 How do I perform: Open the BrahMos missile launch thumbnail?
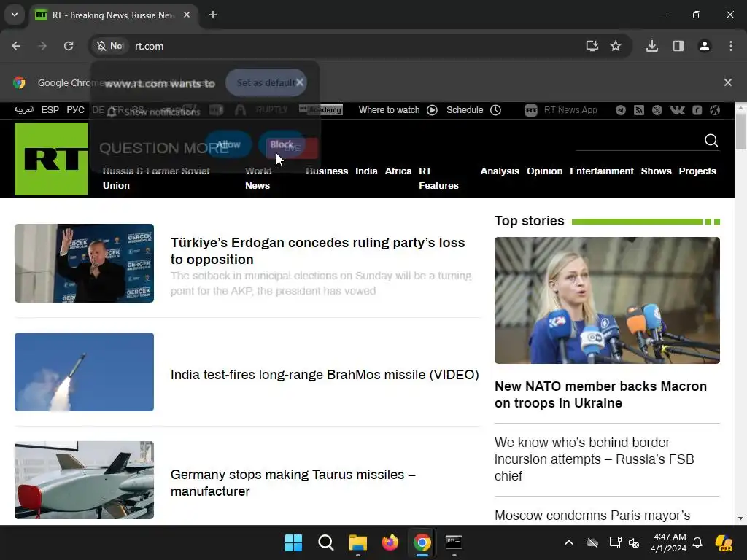point(85,371)
